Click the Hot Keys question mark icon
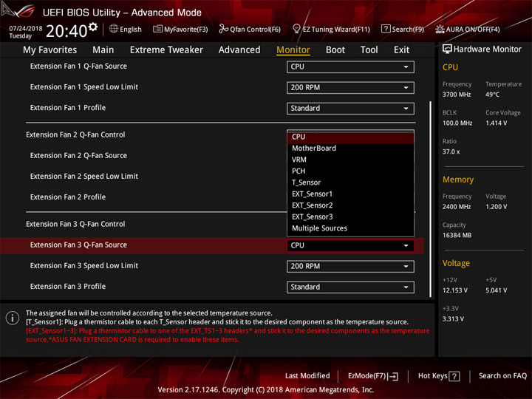This screenshot has width=532, height=399. click(454, 376)
